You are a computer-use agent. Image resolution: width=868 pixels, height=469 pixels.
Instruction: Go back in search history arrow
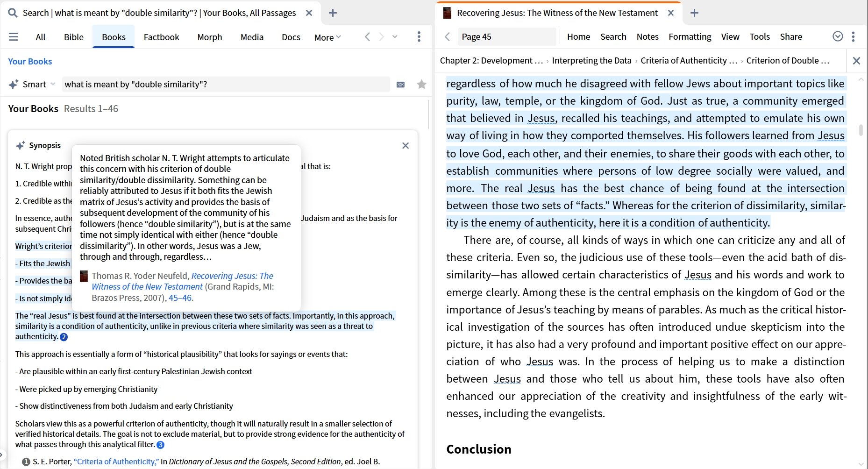pos(367,37)
